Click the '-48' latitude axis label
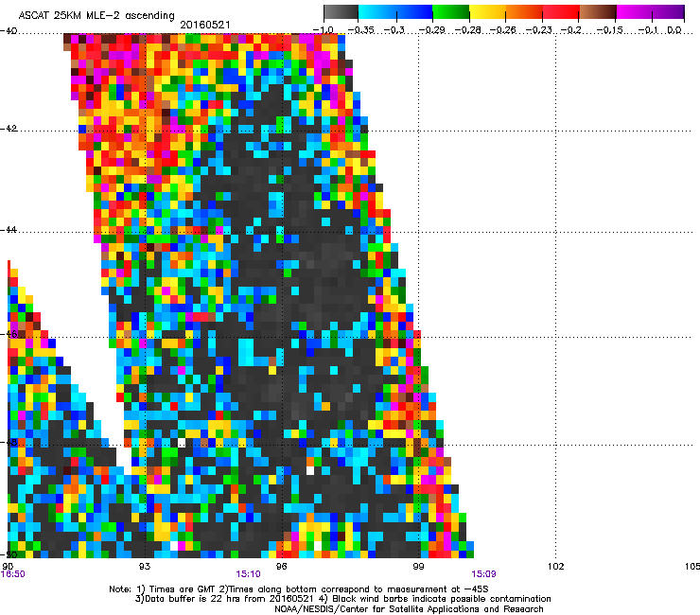Screen dimensions: 700x615 pos(9,442)
